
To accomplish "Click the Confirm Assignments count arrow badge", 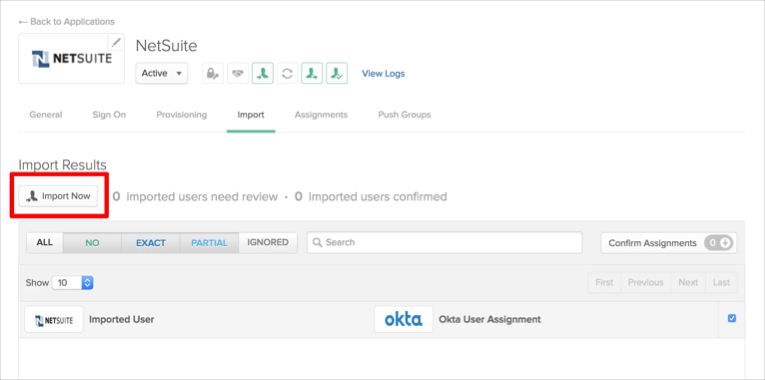I will point(719,242).
